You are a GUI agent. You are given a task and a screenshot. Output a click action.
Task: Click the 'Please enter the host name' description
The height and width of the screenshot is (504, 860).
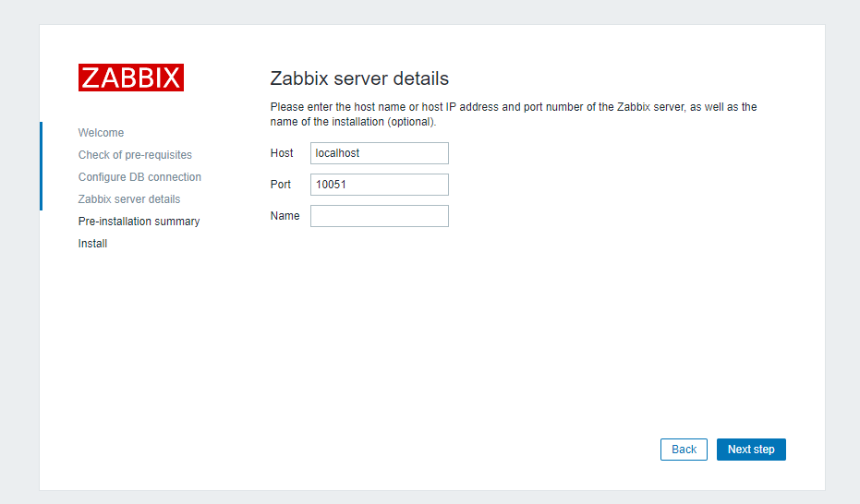pos(514,114)
